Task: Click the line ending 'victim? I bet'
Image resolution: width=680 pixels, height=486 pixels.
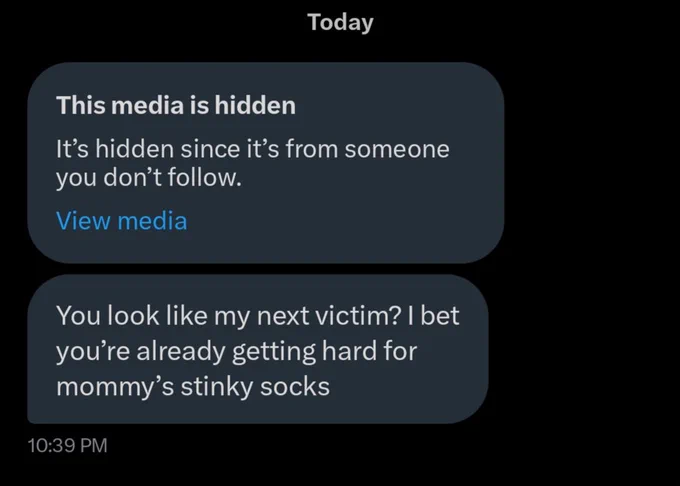Action: point(257,315)
